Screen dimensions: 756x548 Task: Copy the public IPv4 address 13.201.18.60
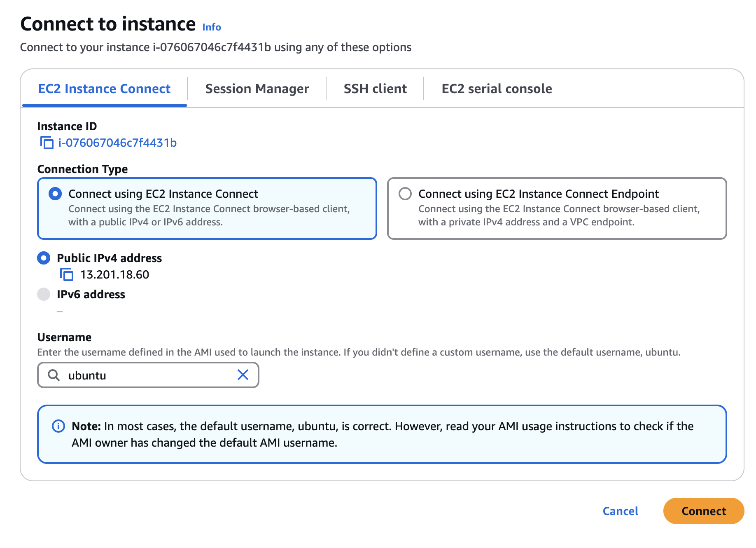[x=67, y=274]
